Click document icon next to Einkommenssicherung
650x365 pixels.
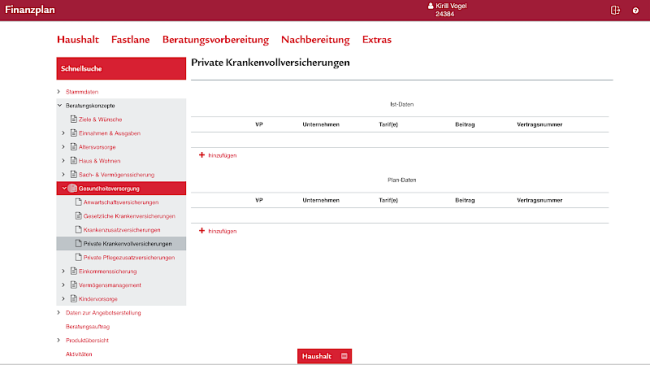(73, 271)
